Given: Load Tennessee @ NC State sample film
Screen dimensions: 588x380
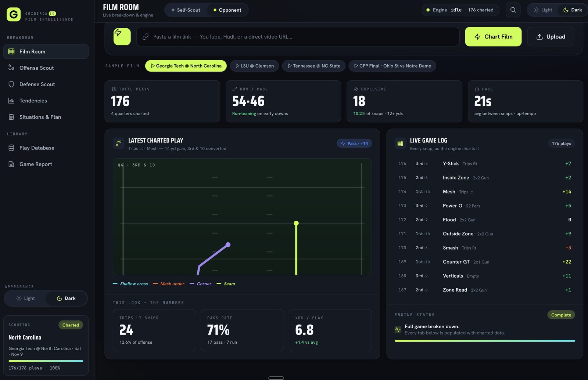Looking at the screenshot, I should (314, 66).
